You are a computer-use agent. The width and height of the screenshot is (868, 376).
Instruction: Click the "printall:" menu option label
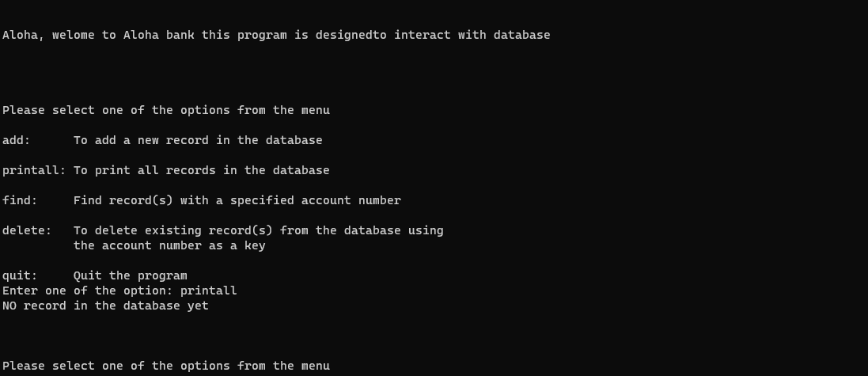[34, 171]
